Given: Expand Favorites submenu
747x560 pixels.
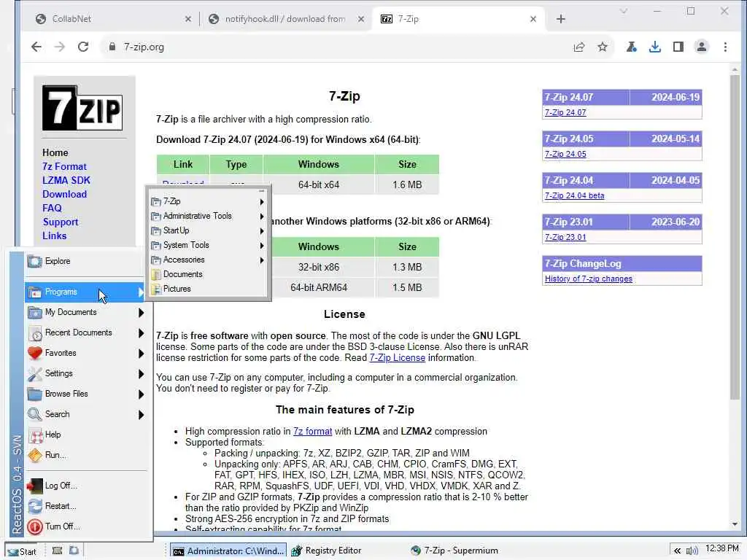Looking at the screenshot, I should pos(86,354).
